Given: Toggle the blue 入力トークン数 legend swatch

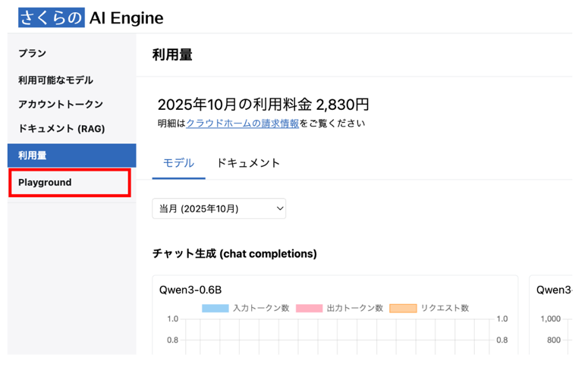Looking at the screenshot, I should coord(215,309).
